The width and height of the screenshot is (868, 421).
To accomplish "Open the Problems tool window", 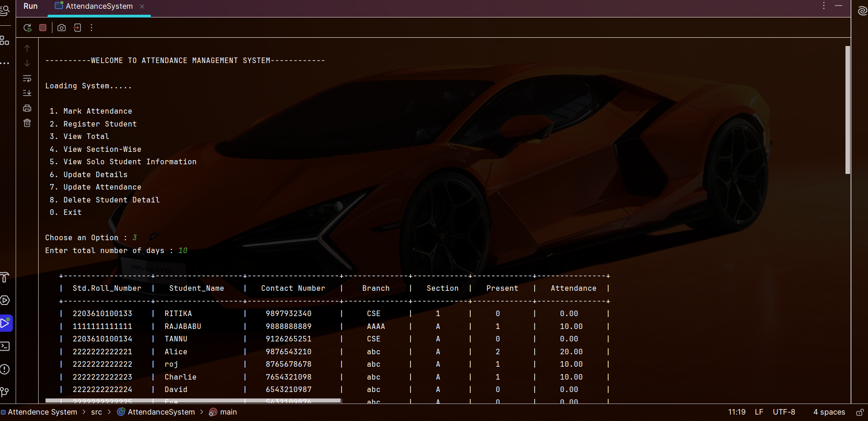I will [5, 369].
